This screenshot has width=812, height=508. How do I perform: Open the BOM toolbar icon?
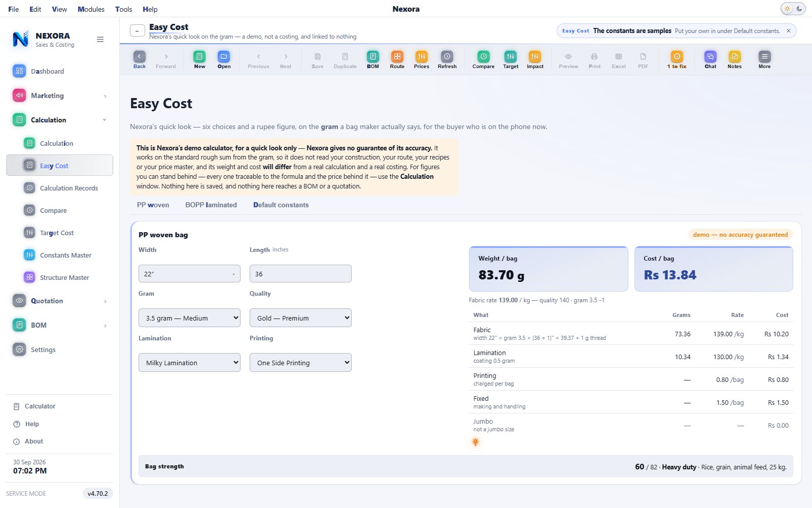(373, 59)
